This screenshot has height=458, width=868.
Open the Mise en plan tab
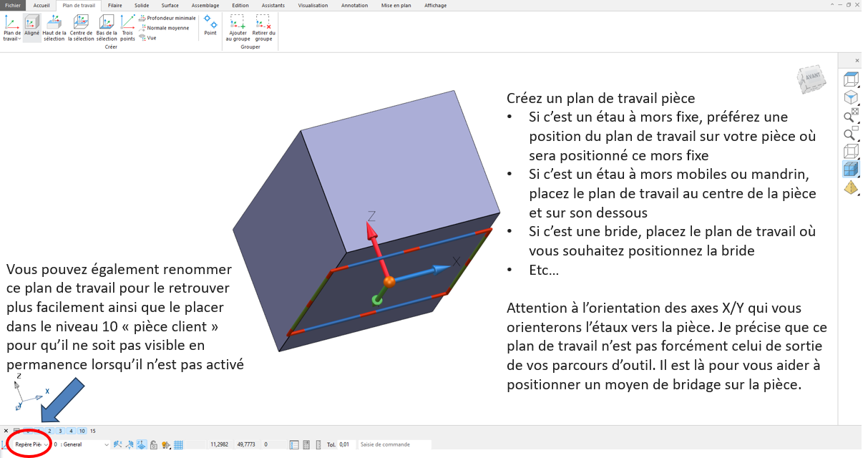396,5
